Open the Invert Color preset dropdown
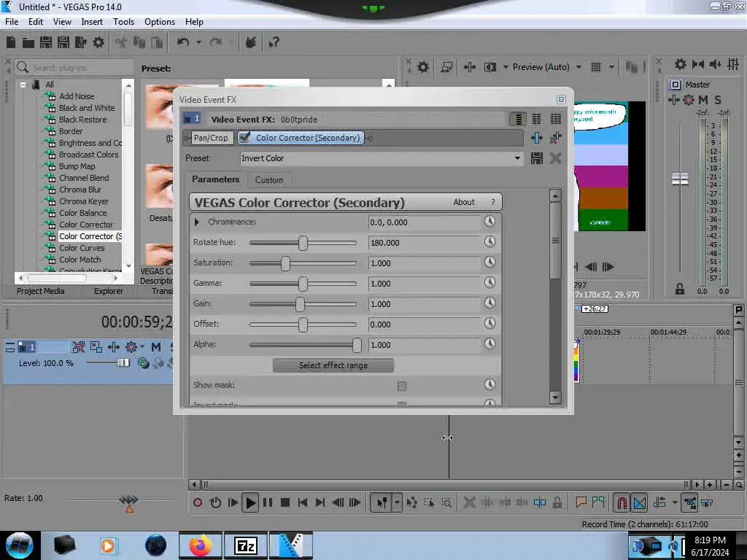This screenshot has width=747, height=560. [x=517, y=158]
